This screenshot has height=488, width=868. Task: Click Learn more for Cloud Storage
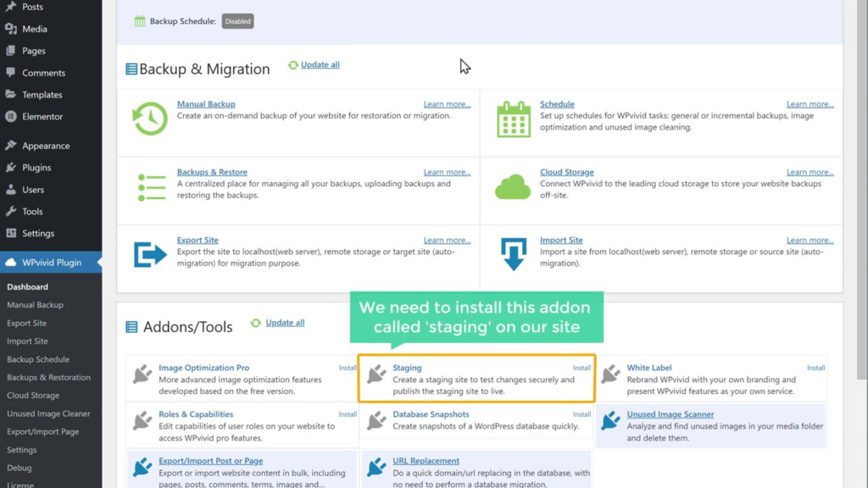point(810,172)
